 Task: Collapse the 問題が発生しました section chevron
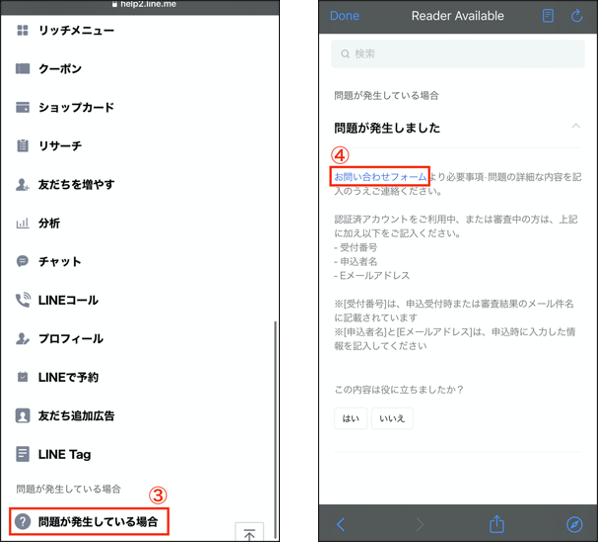coord(576,125)
